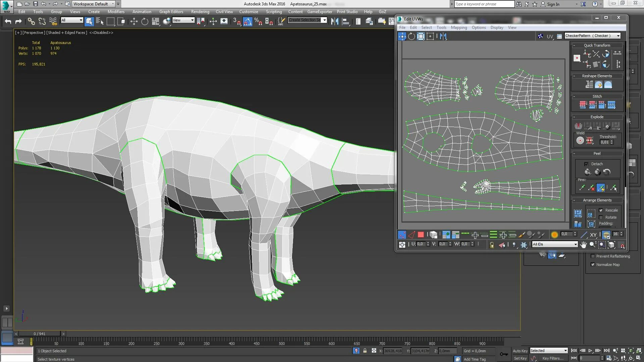Click the Mirror icon in Edit UVWs toolbar
Screen dimensions: 644x362
point(443,36)
